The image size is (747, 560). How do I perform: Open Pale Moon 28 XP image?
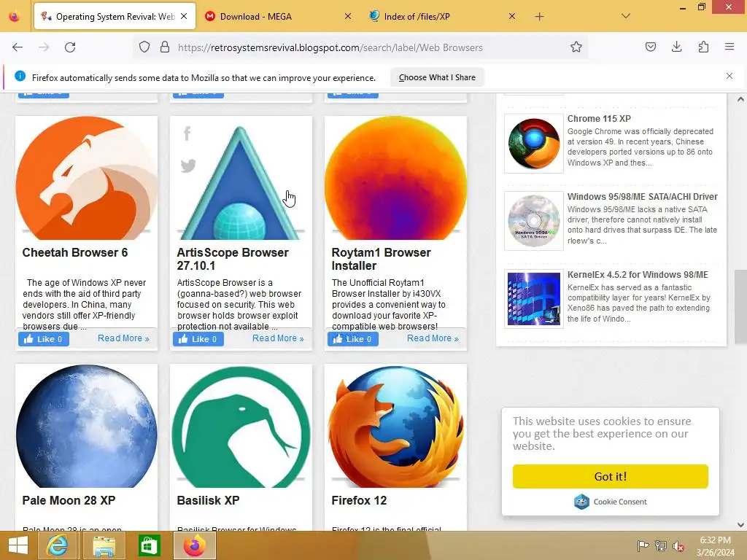coord(86,426)
